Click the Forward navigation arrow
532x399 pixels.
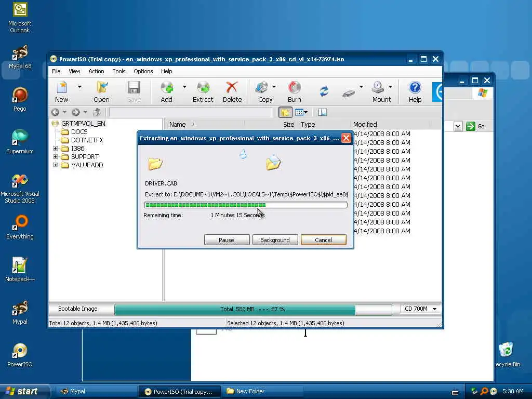pos(76,112)
